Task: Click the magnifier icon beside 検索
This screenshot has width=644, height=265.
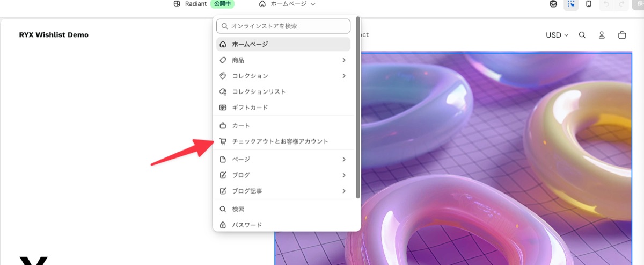Action: click(x=223, y=209)
